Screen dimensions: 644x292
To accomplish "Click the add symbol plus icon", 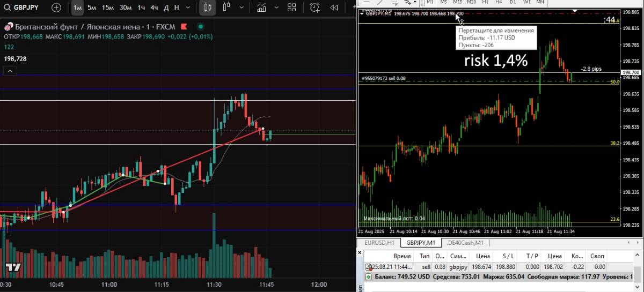I will coord(56,8).
